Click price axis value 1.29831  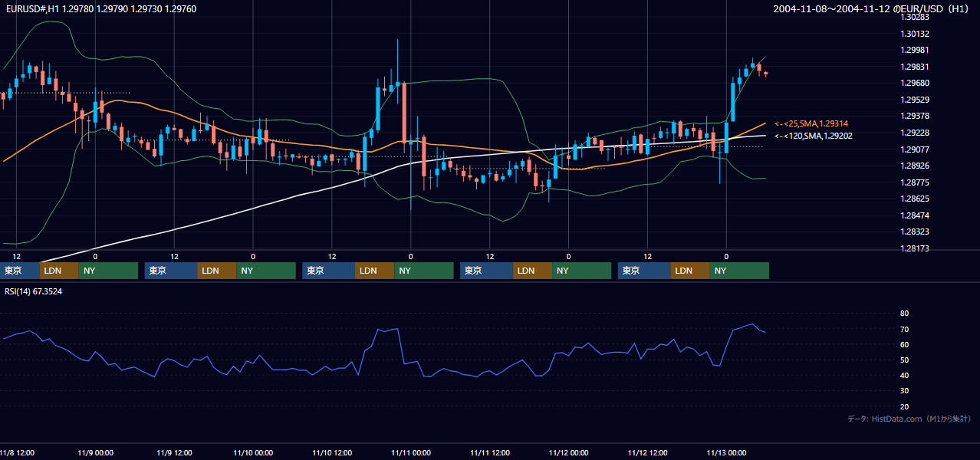coord(915,67)
